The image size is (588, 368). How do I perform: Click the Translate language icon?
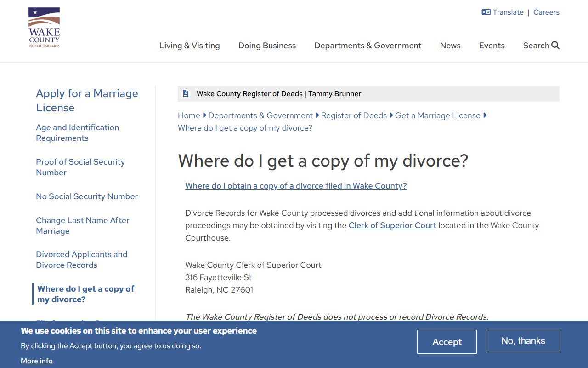click(486, 12)
